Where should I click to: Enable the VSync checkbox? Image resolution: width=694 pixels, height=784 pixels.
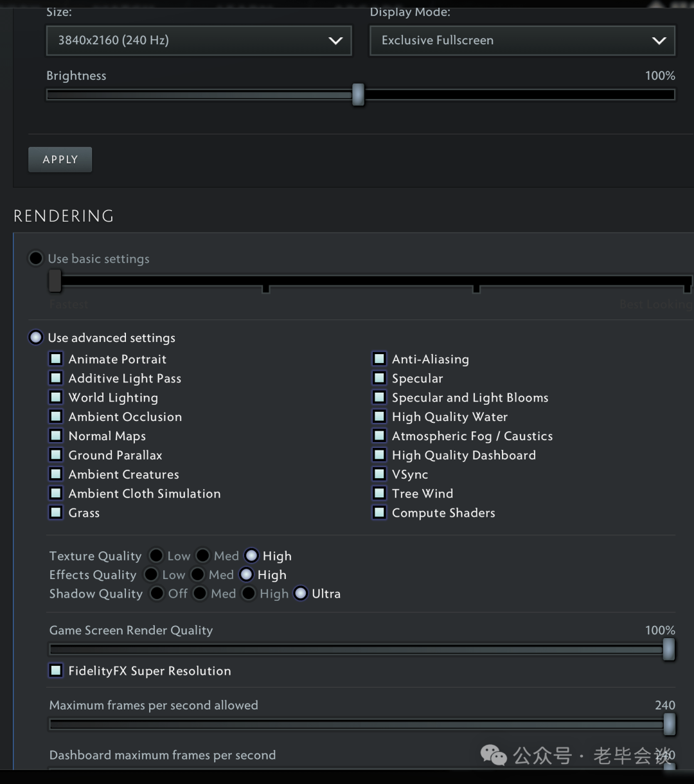380,474
